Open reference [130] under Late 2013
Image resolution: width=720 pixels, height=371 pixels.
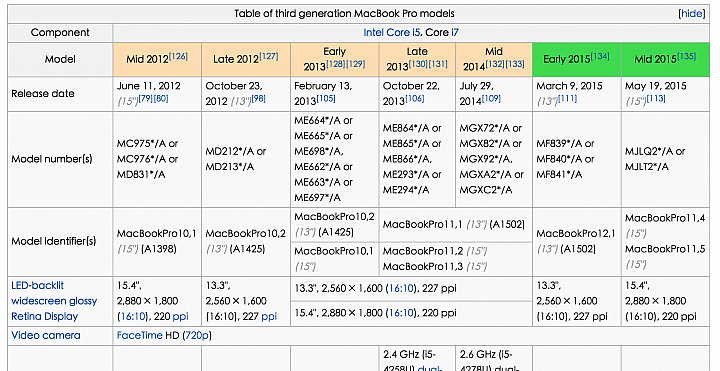[418, 64]
